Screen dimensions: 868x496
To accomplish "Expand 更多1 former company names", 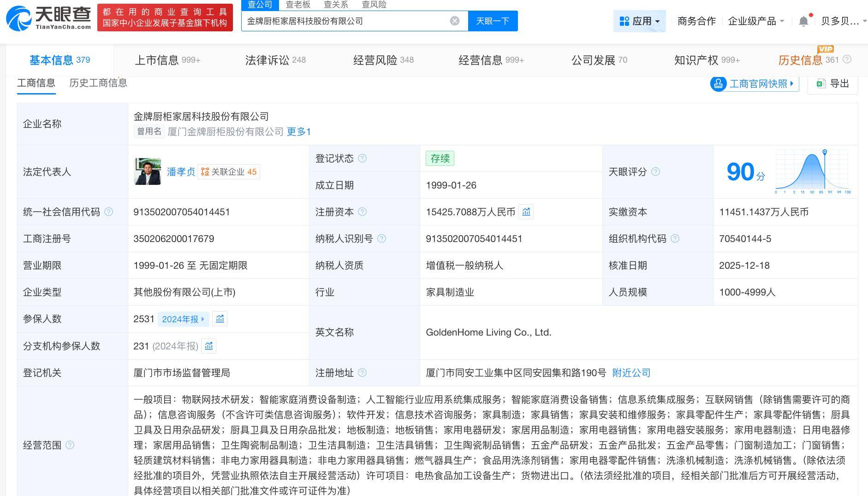I will click(x=299, y=132).
